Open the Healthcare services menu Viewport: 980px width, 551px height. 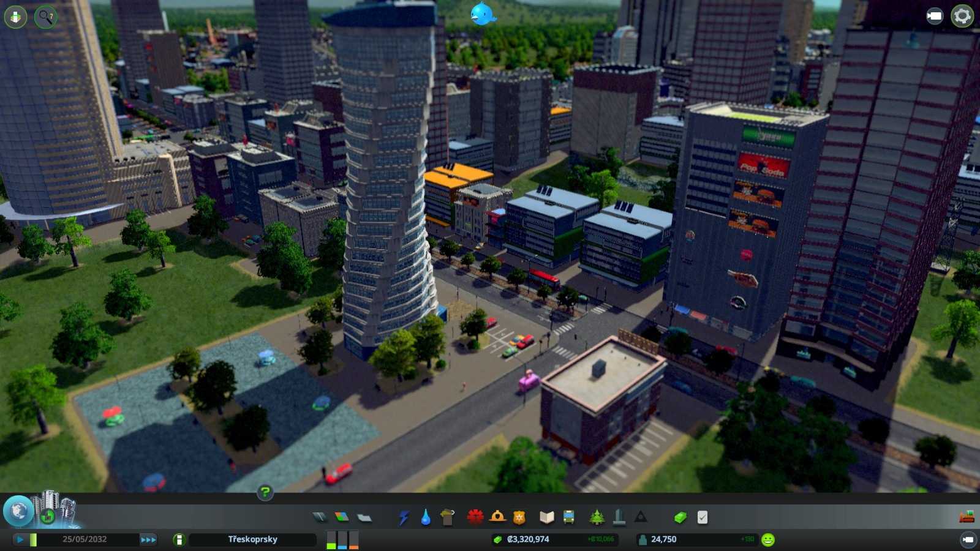click(475, 518)
